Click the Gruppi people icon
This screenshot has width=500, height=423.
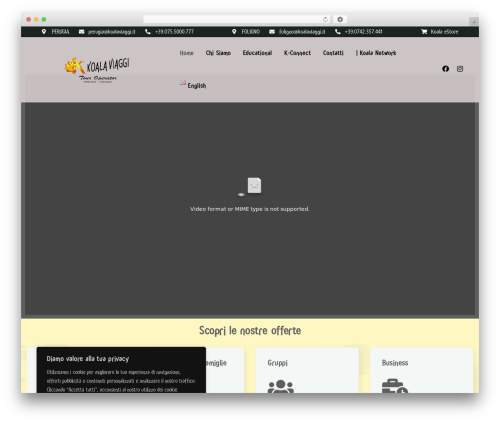[281, 386]
